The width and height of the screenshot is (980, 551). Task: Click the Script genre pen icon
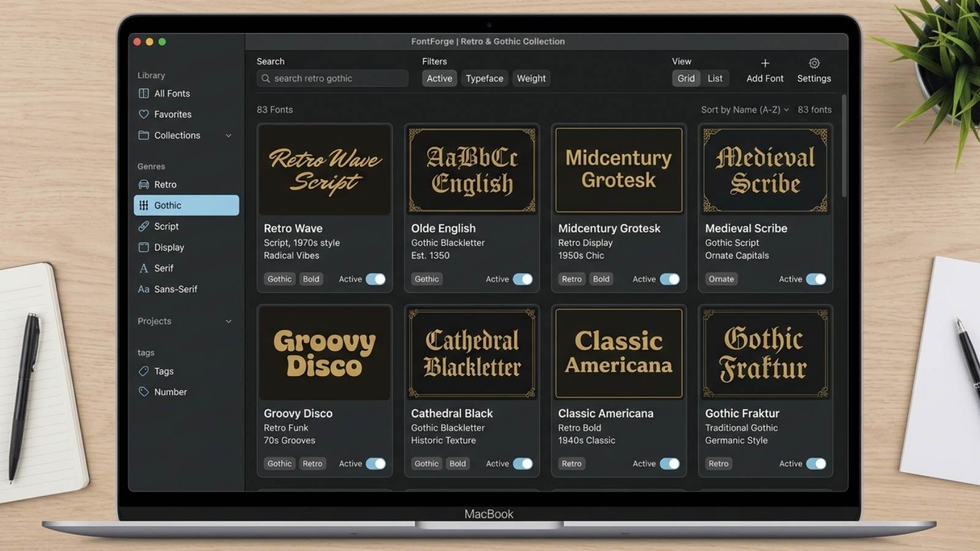click(144, 227)
